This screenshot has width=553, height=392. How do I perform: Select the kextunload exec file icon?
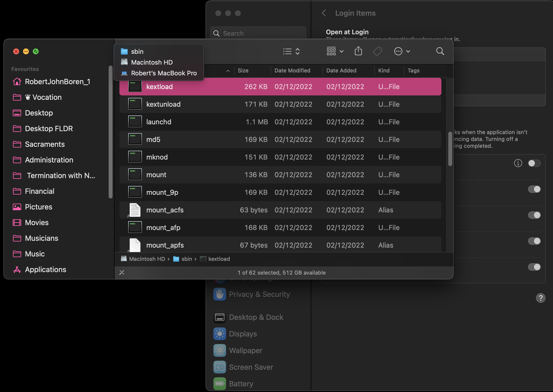tap(135, 104)
